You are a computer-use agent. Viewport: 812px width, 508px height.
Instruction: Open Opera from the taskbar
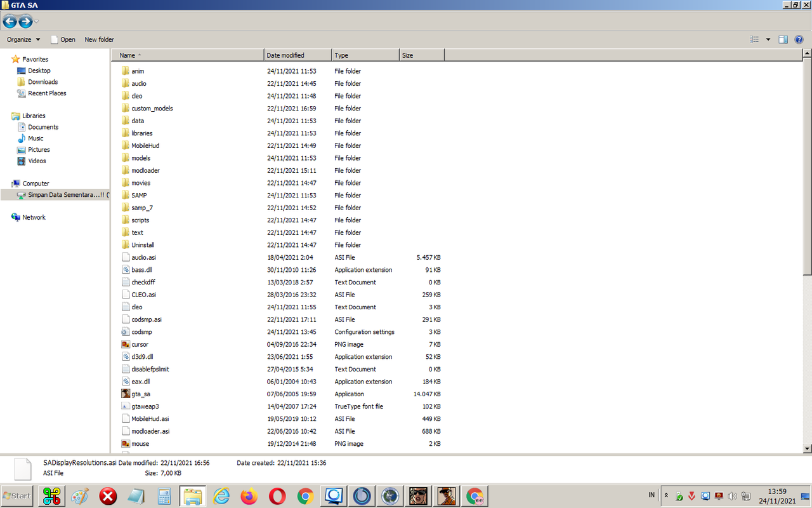click(277, 496)
